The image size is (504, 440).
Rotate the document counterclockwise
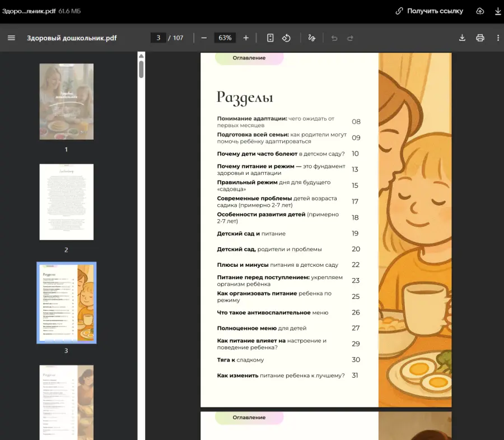(x=286, y=38)
